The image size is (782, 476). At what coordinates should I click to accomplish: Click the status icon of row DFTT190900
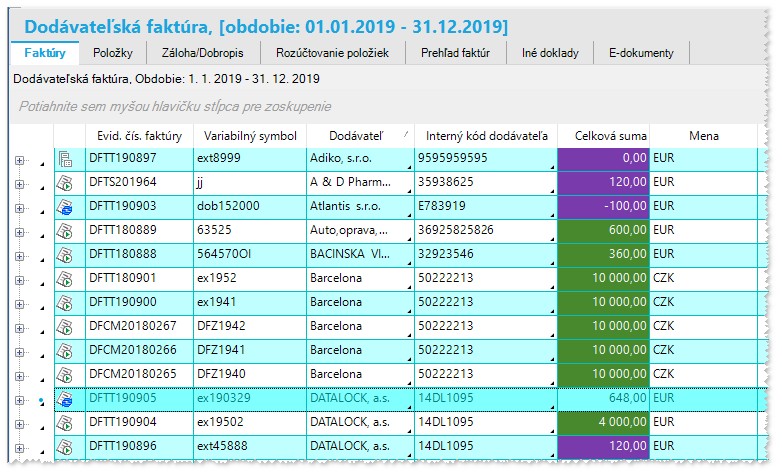(64, 303)
